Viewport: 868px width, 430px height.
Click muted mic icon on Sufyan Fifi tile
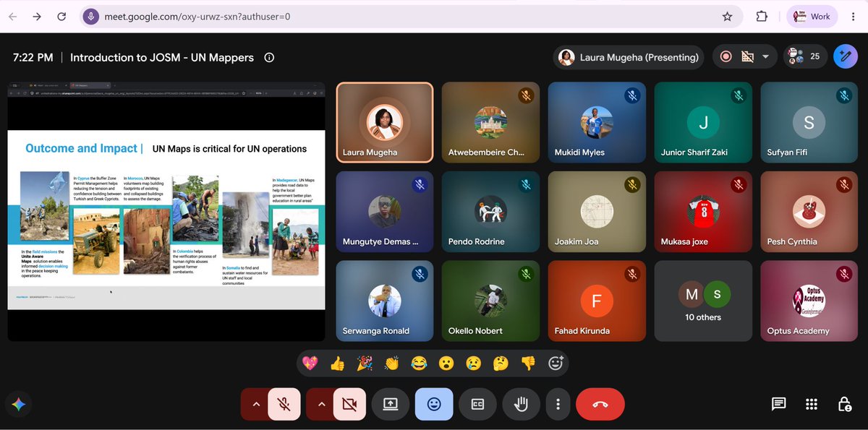(x=844, y=95)
